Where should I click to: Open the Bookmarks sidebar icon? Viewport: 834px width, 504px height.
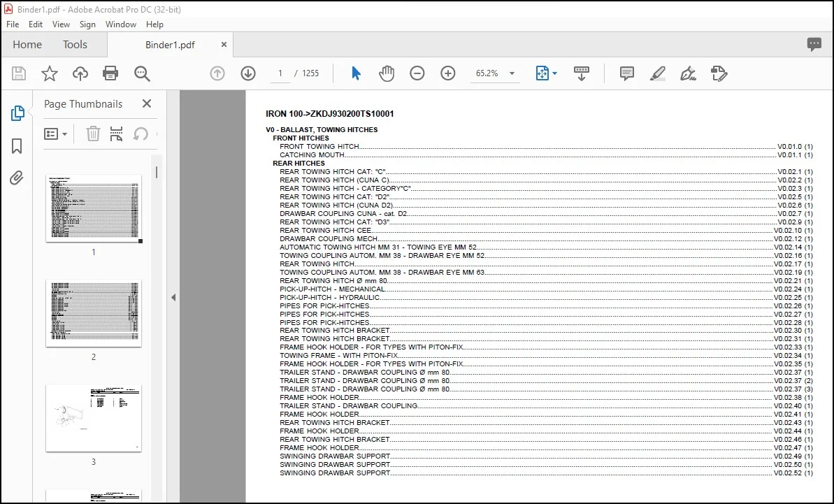pos(17,145)
